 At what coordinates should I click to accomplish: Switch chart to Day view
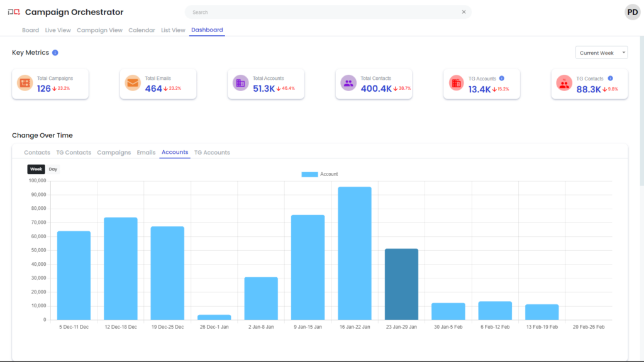click(53, 169)
